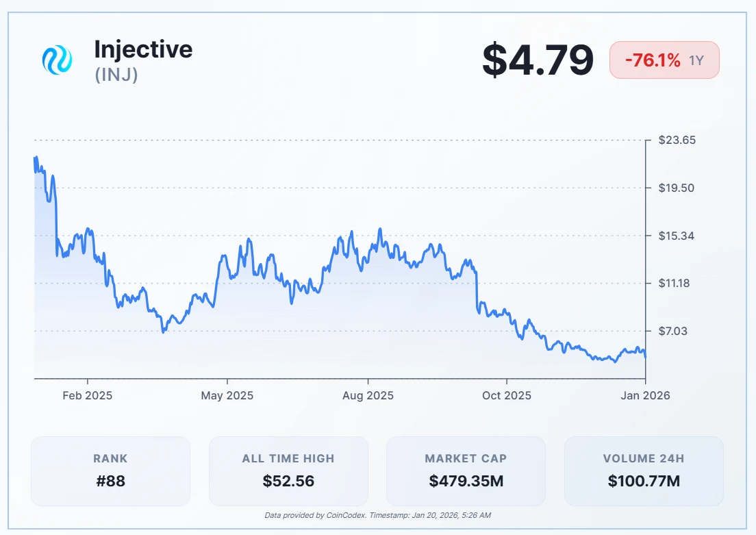This screenshot has width=756, height=535.
Task: Open the VOLUME 24H $100.77M card
Action: point(644,471)
